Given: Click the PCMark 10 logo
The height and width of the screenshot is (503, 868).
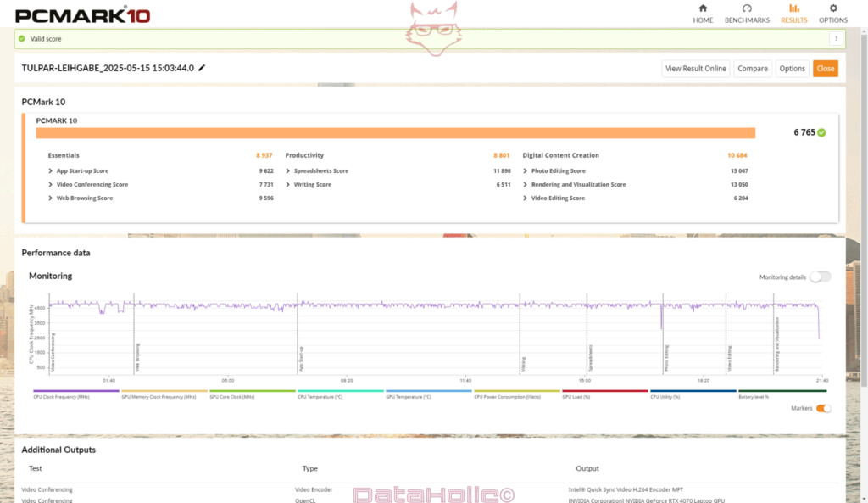Looking at the screenshot, I should coord(82,15).
